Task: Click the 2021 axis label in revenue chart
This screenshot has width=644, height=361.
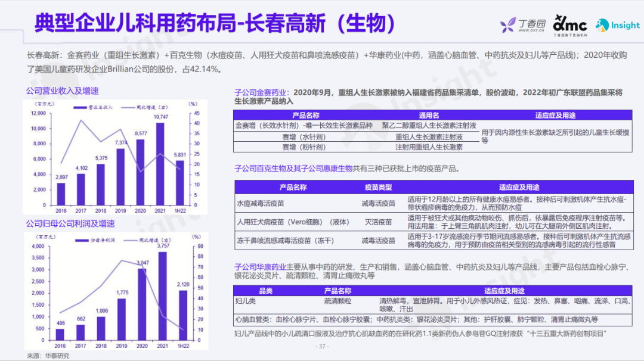Action: pyautogui.click(x=160, y=211)
